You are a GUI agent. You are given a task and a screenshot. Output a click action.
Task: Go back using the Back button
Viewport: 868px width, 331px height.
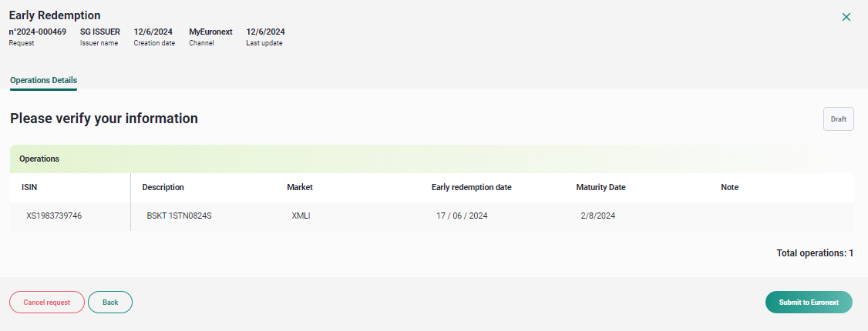point(110,303)
